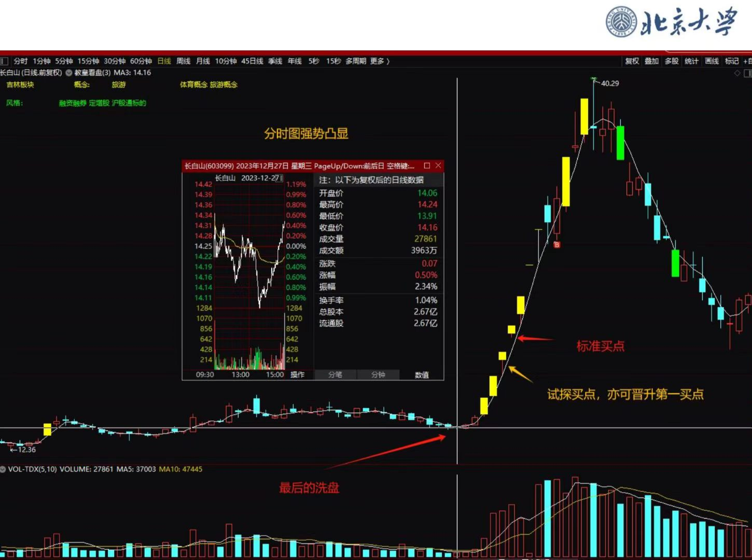Close the 长白山 intraday popup window
This screenshot has width=752, height=560.
pyautogui.click(x=438, y=166)
